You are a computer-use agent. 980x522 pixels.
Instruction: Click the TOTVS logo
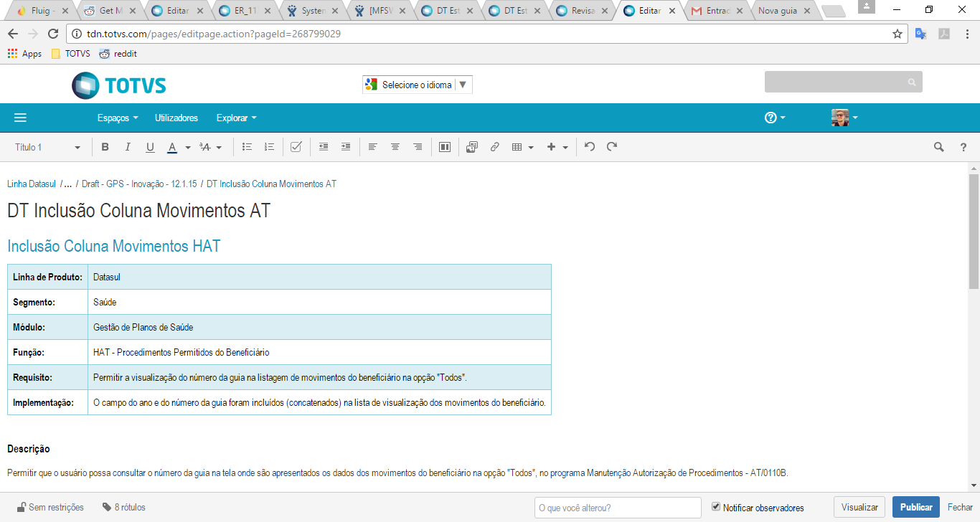[119, 85]
